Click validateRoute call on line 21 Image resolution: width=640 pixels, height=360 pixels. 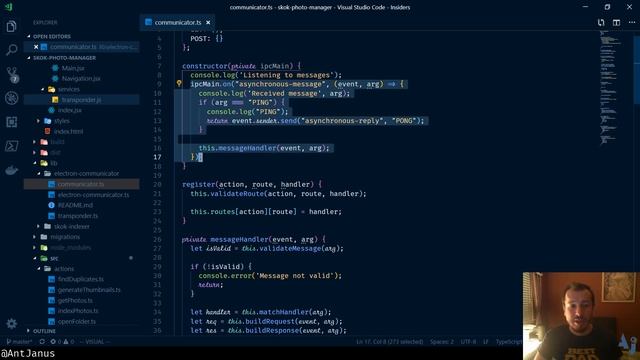[237, 193]
